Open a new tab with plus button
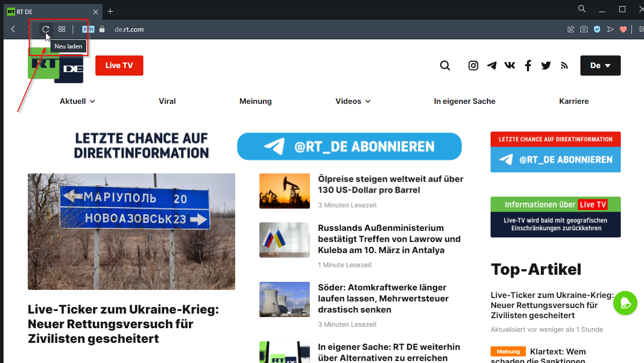 click(110, 11)
